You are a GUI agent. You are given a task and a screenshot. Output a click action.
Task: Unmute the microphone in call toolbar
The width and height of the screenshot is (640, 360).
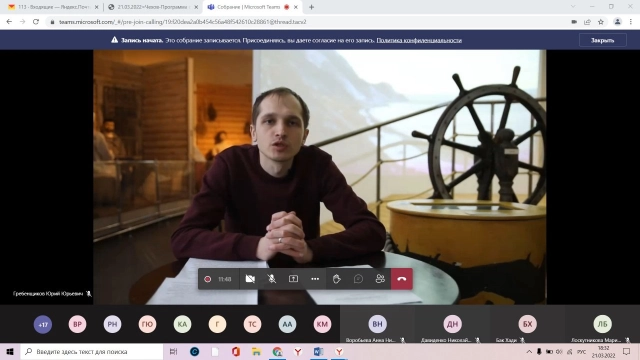271,279
